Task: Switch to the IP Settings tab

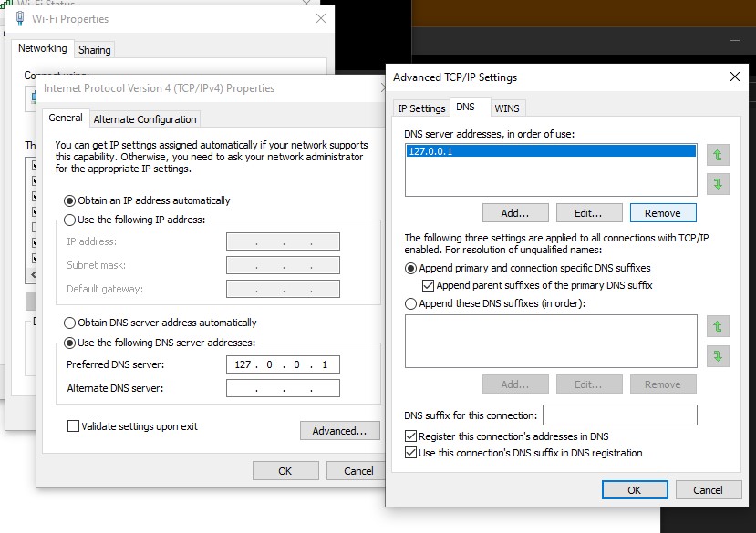Action: click(421, 108)
